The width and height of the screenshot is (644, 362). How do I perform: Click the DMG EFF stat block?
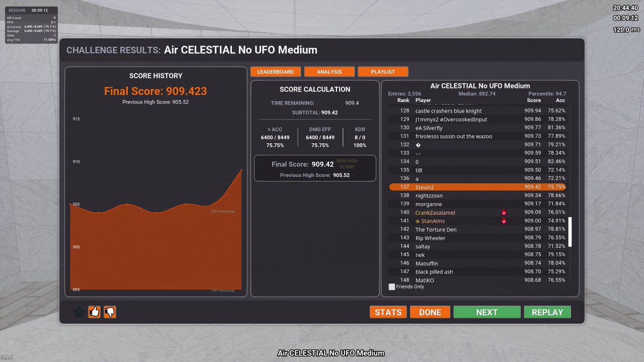320,137
